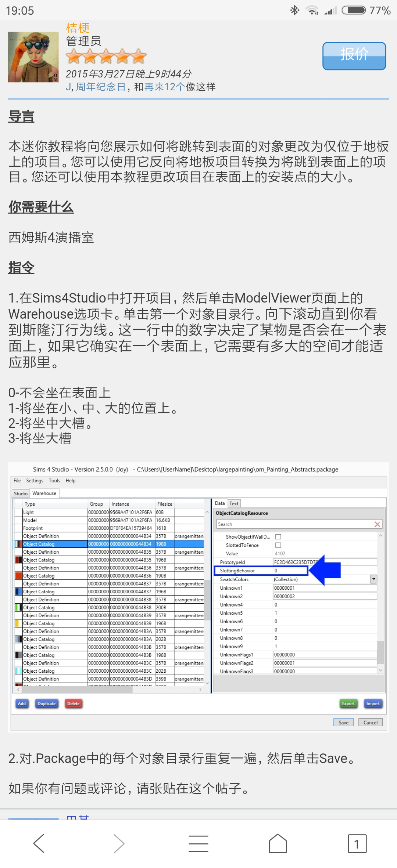Select the Footprint row in Warehouse list

pos(109,528)
